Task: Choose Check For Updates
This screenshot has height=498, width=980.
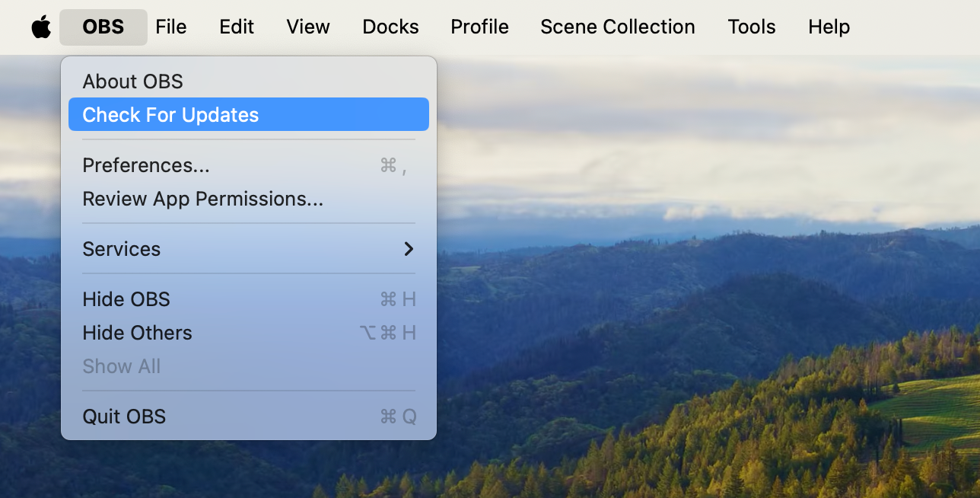Action: [170, 114]
